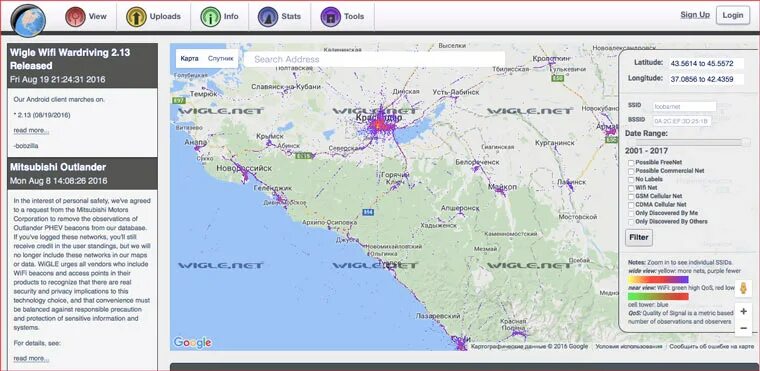Click the Street View pegman icon
Screen dimensions: 760x371
click(x=743, y=289)
